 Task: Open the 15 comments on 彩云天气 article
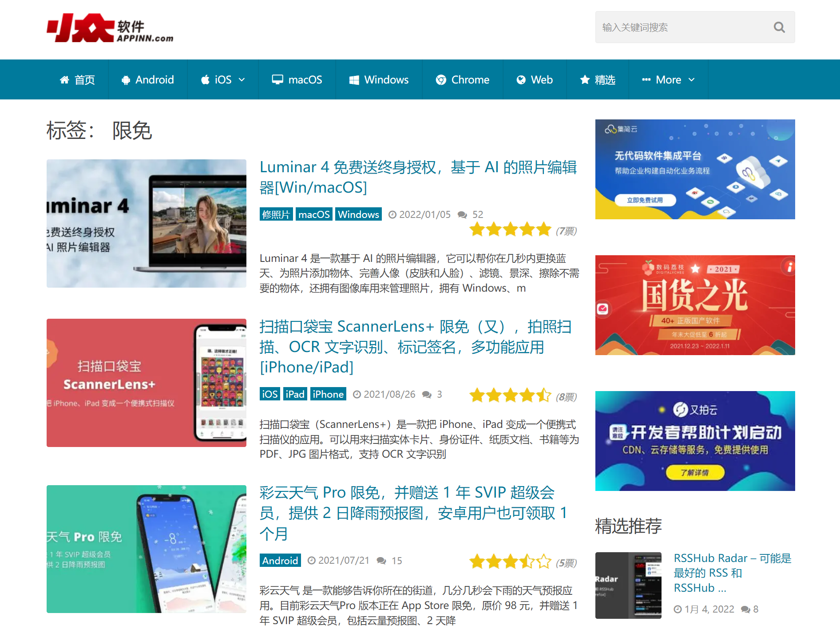pos(397,561)
